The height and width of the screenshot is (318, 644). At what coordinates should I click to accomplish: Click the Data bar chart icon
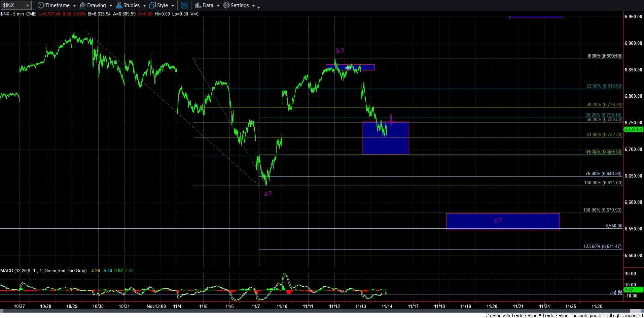(198, 5)
